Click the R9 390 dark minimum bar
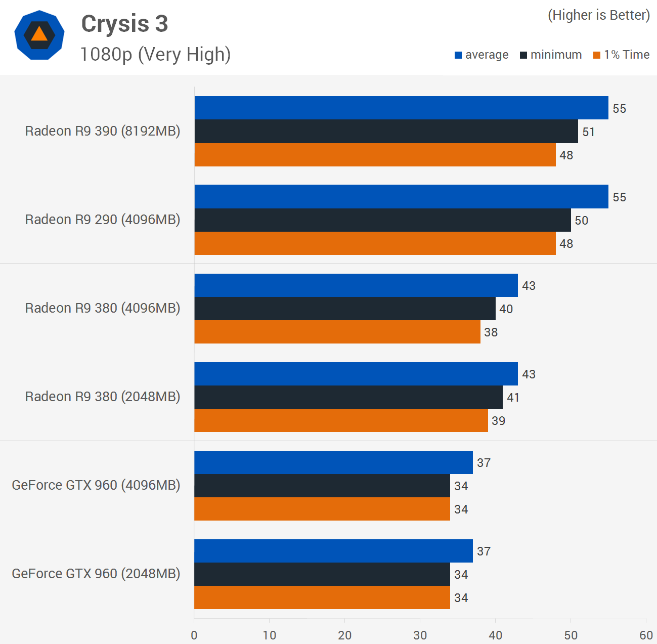The width and height of the screenshot is (657, 644). [386, 132]
